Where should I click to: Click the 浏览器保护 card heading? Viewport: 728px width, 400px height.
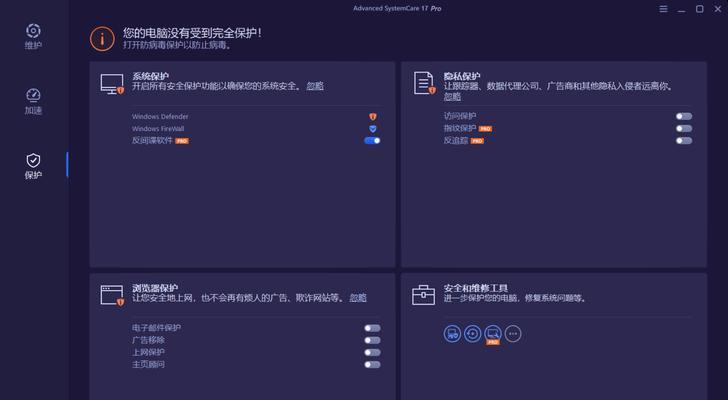coord(155,288)
